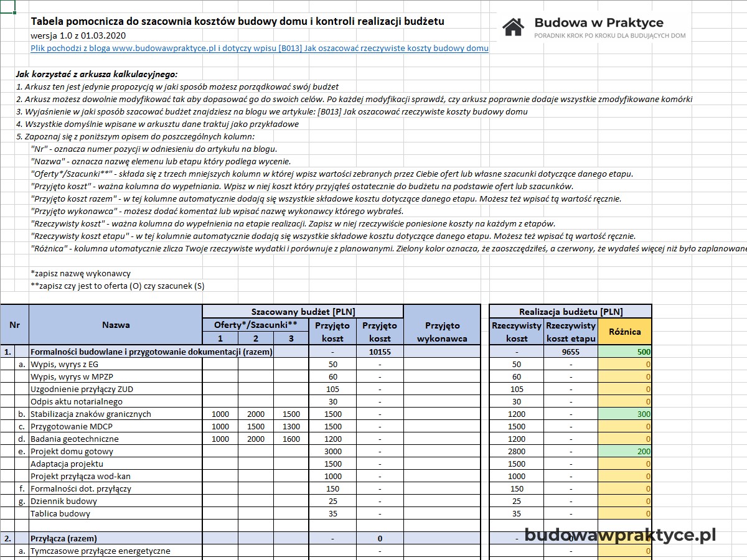
Task: Select the 'Tymczasowe przyłącze energetyczne' cell
Action: pyautogui.click(x=116, y=551)
